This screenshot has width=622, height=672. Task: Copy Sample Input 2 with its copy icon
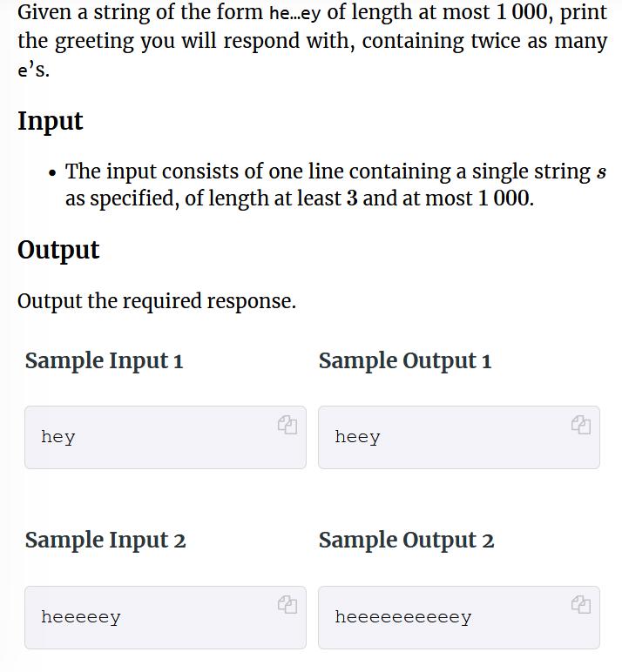pos(287,604)
